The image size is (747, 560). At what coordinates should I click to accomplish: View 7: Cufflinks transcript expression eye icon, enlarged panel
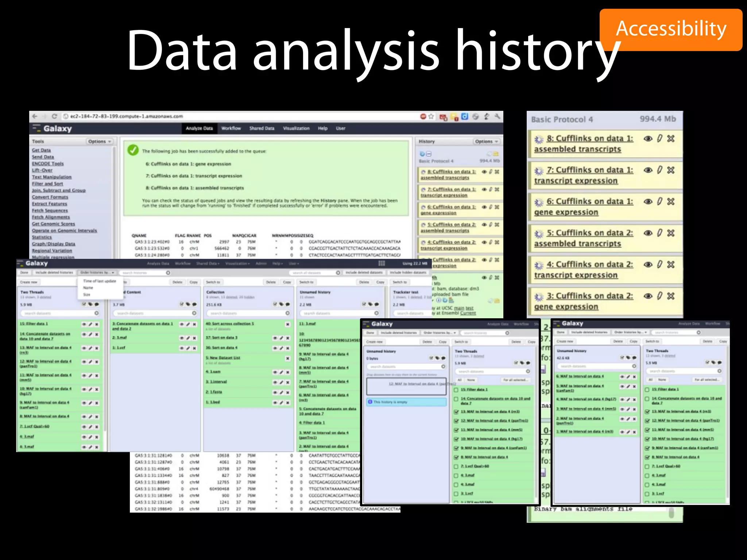[x=648, y=170]
